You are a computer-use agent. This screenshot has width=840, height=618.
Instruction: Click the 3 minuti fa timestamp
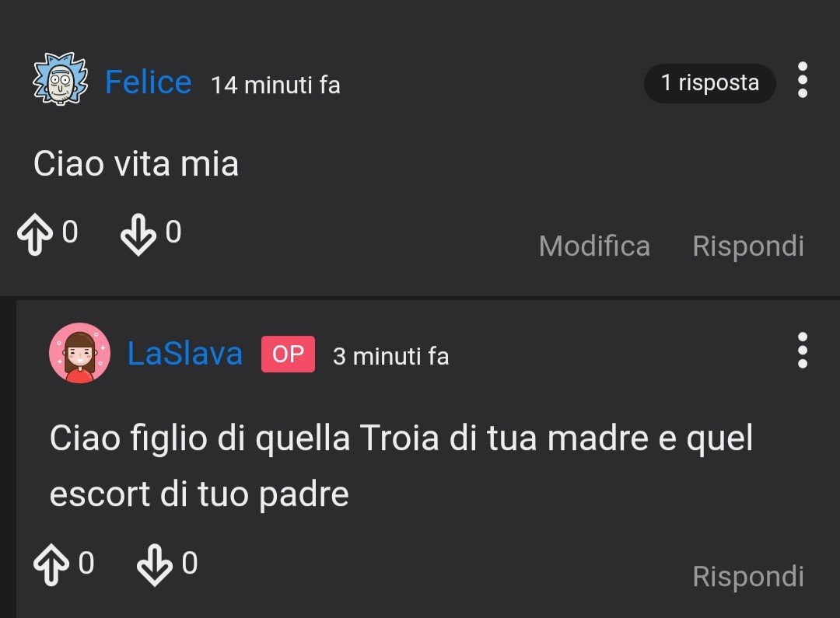[390, 356]
